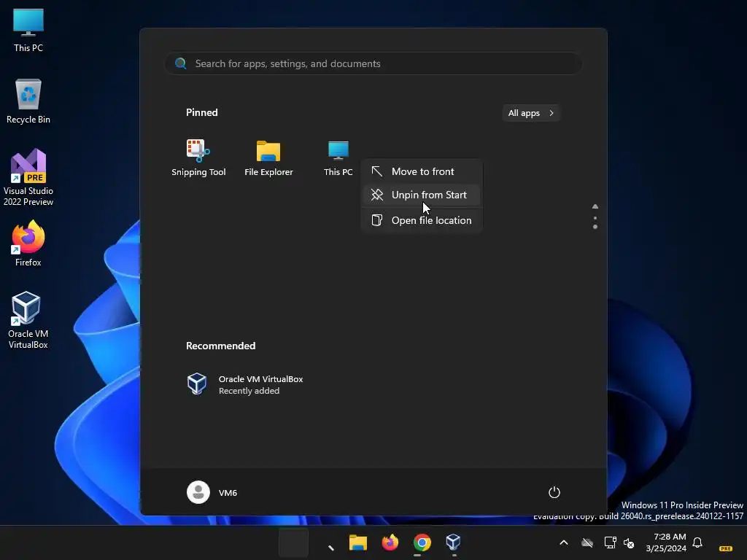Switch to VirtualBox on taskbar
747x560 pixels.
(x=453, y=542)
